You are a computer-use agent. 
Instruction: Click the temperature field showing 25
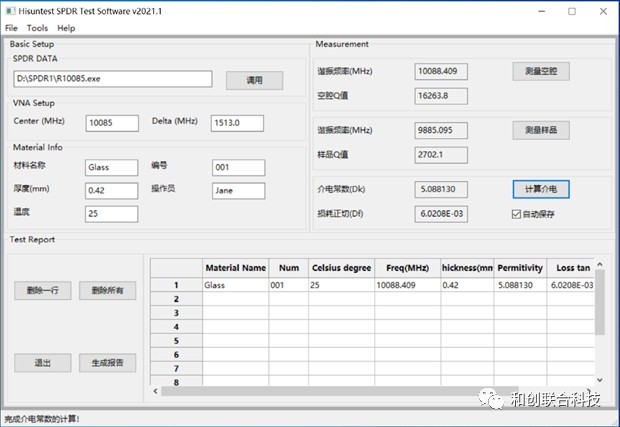[112, 214]
